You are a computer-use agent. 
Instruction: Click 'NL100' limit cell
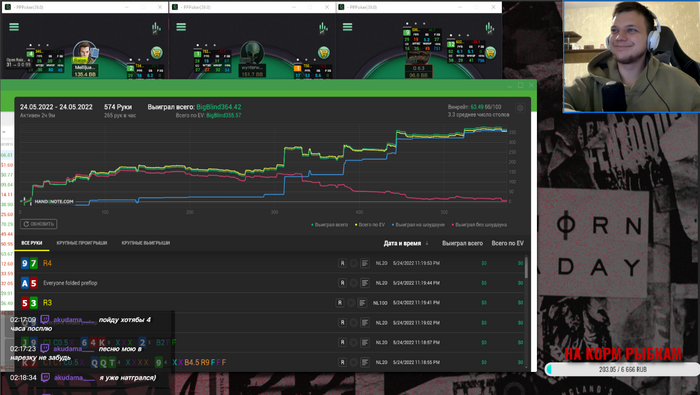pyautogui.click(x=380, y=303)
